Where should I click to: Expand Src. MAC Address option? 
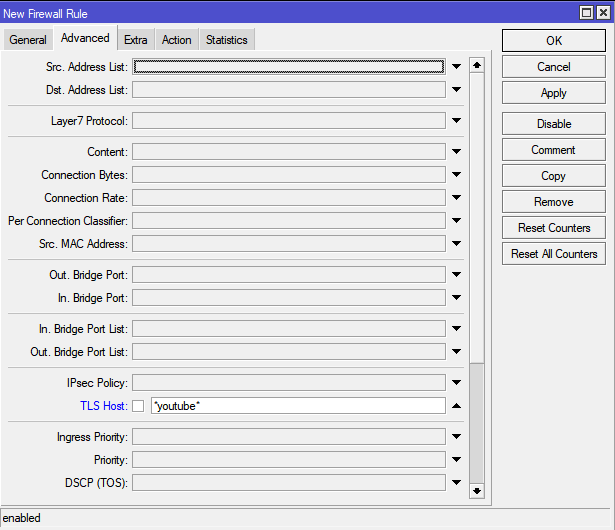456,243
